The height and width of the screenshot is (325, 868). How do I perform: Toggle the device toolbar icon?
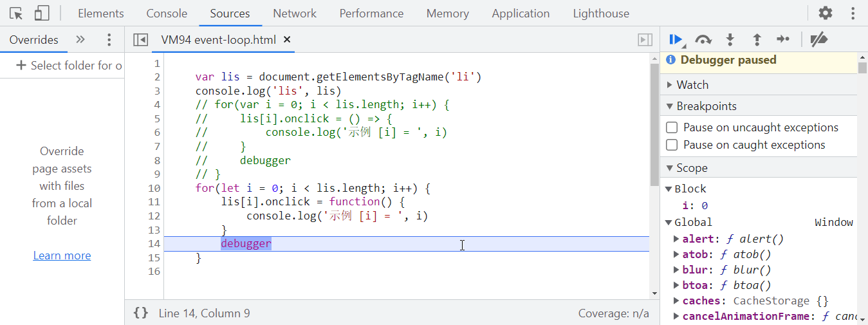tap(42, 14)
